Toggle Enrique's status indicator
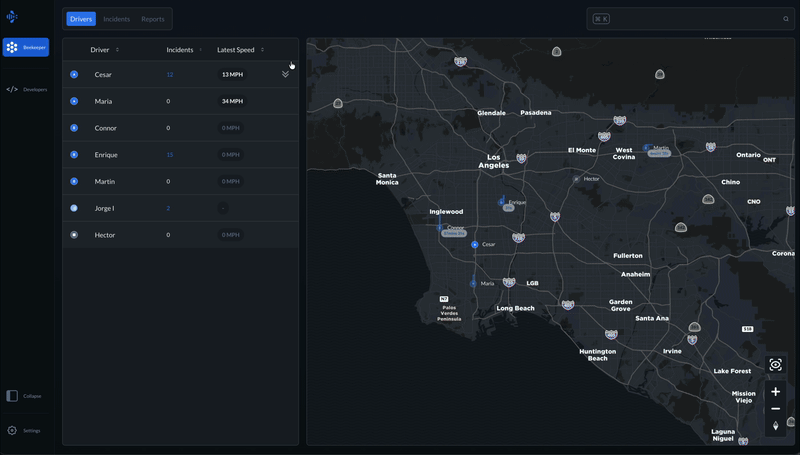Screen dimensions: 800x455 click(74, 155)
